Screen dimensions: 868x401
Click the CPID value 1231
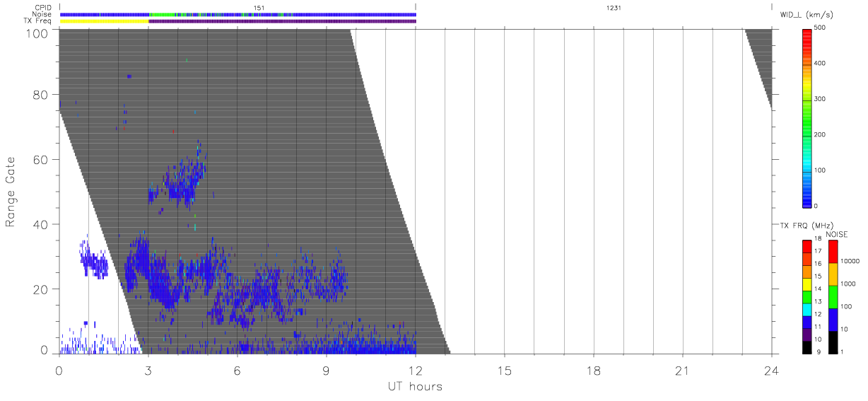[594, 8]
